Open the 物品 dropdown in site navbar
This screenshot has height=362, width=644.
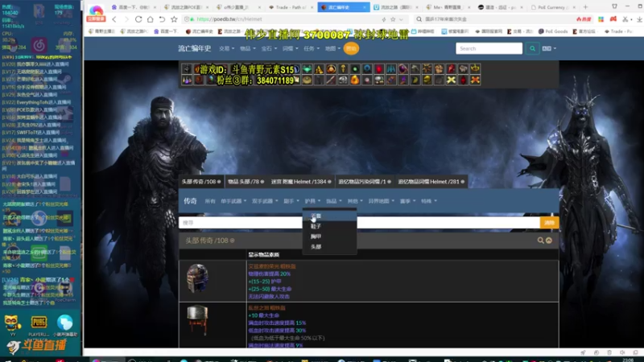point(248,48)
